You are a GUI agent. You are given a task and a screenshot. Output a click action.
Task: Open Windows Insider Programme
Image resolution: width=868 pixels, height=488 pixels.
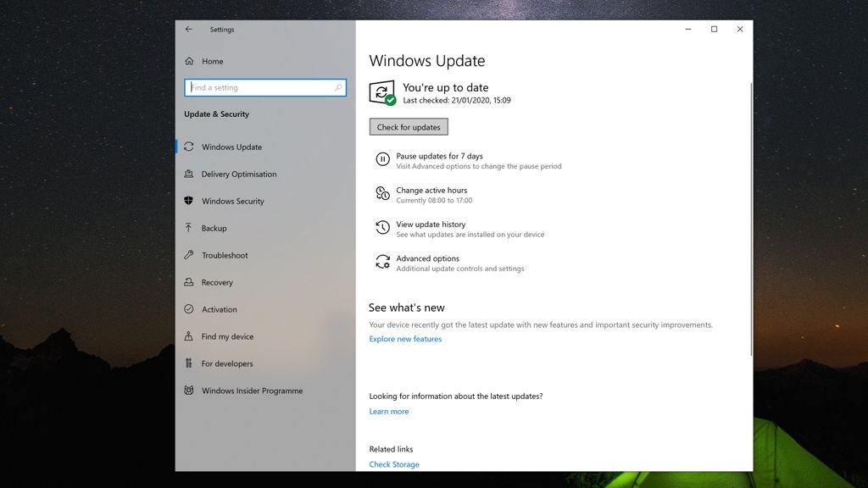click(x=252, y=391)
